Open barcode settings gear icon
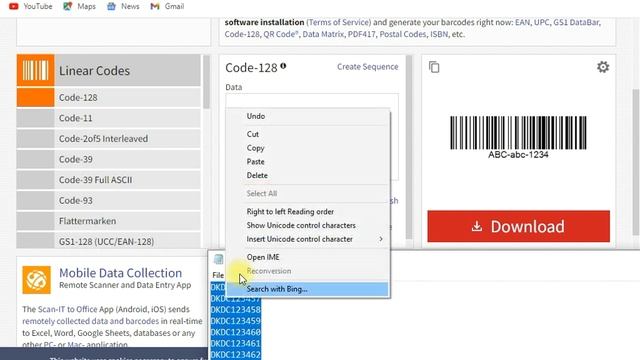Image resolution: width=640 pixels, height=360 pixels. pos(603,67)
